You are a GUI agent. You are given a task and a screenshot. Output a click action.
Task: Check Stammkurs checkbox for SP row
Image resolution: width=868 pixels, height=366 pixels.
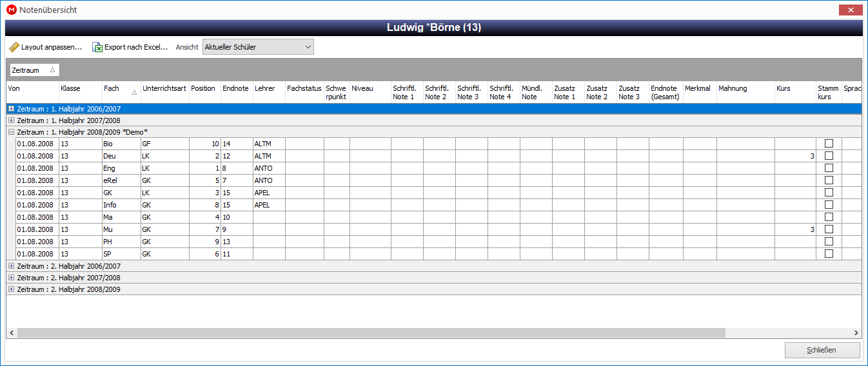coord(829,254)
